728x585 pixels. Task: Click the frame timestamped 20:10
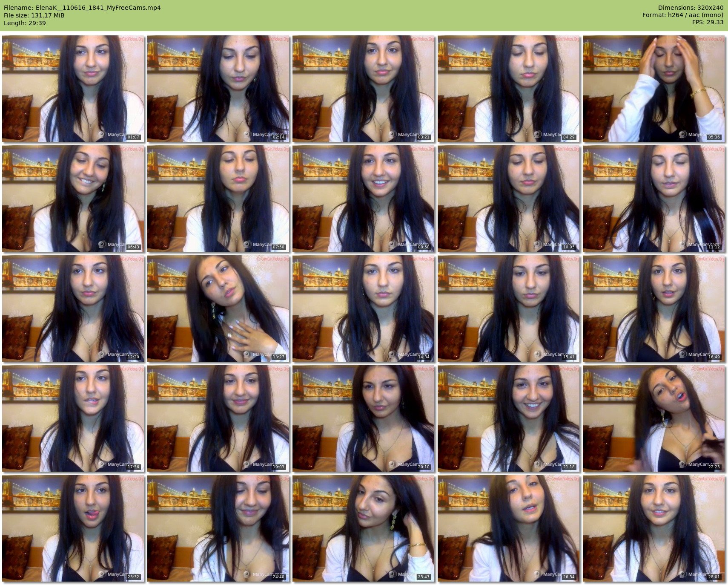tap(364, 418)
